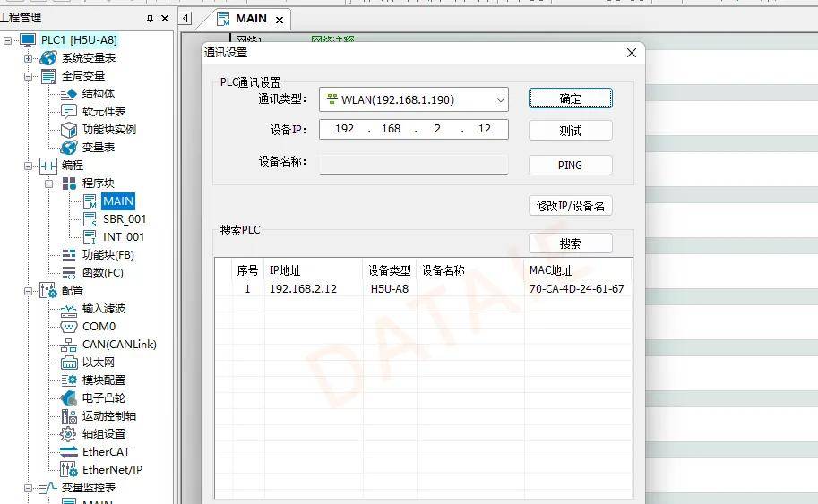Click the 轴组设置 gear icon
The width and height of the screenshot is (818, 504).
69,434
